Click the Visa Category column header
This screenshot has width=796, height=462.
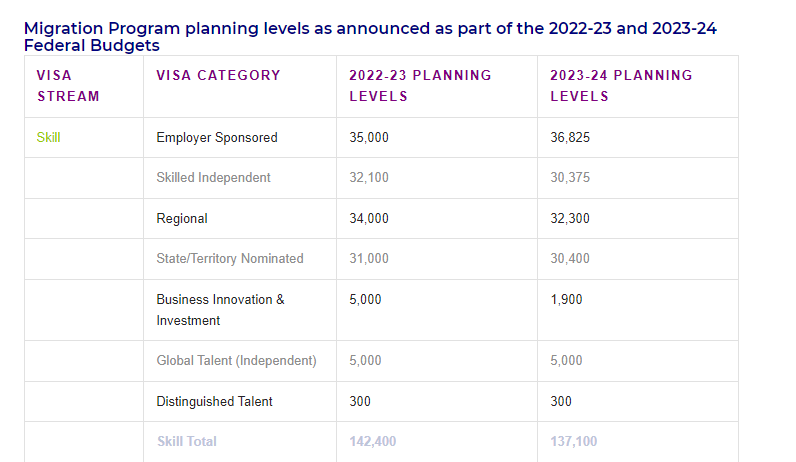(218, 75)
